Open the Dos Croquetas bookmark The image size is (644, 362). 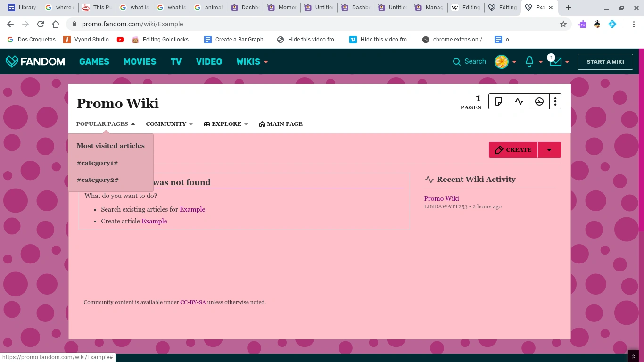click(32, 40)
